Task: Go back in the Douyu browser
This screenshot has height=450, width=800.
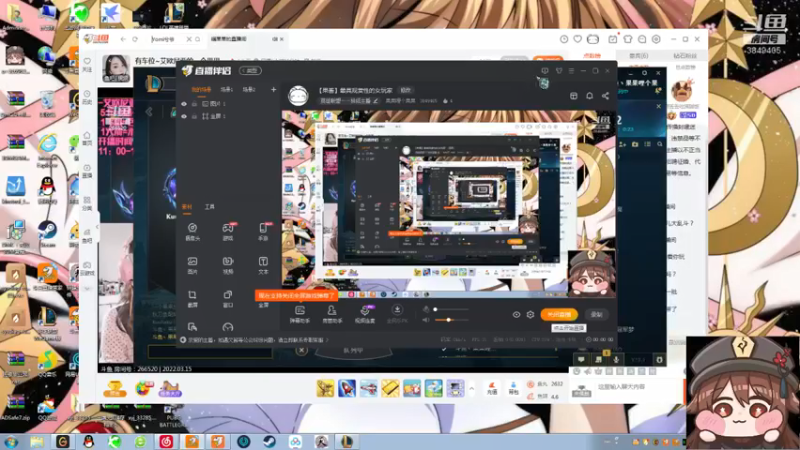Action: [123, 39]
